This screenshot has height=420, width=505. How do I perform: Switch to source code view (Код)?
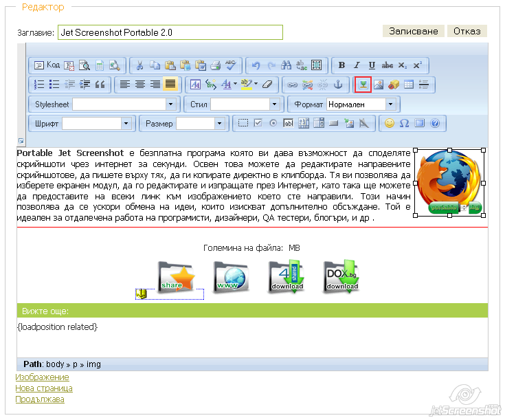point(47,65)
